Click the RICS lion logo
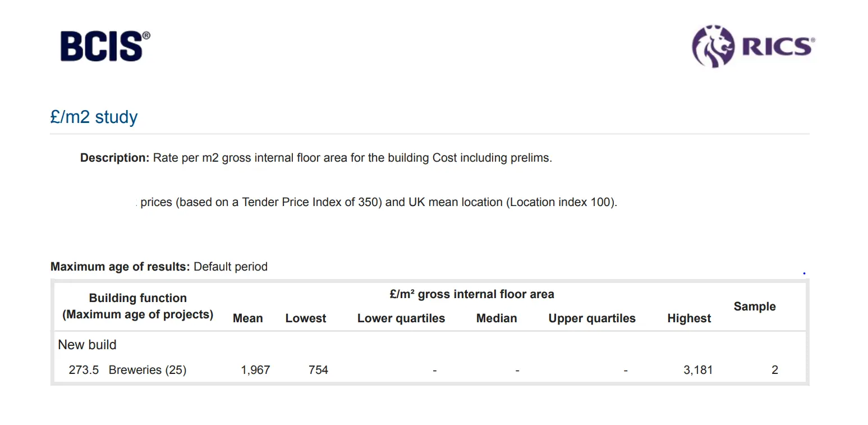868x425 pixels. point(713,46)
